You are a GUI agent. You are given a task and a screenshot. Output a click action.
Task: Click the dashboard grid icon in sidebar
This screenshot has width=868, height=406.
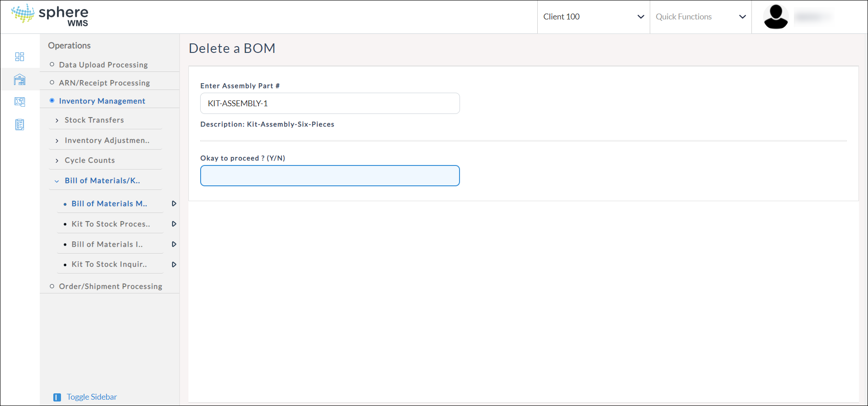tap(19, 57)
